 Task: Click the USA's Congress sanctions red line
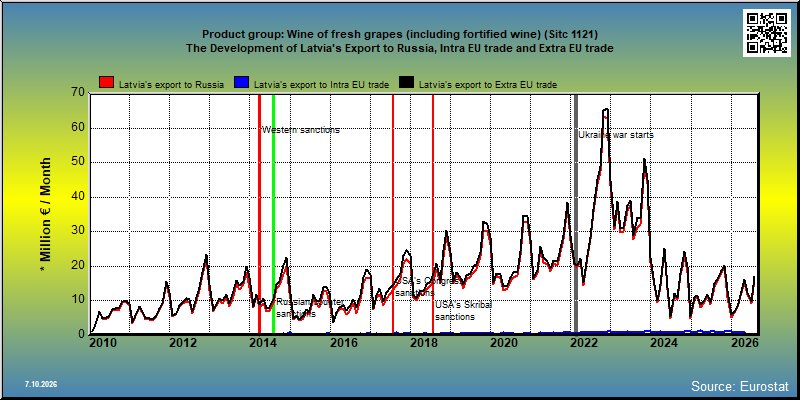tap(393, 213)
